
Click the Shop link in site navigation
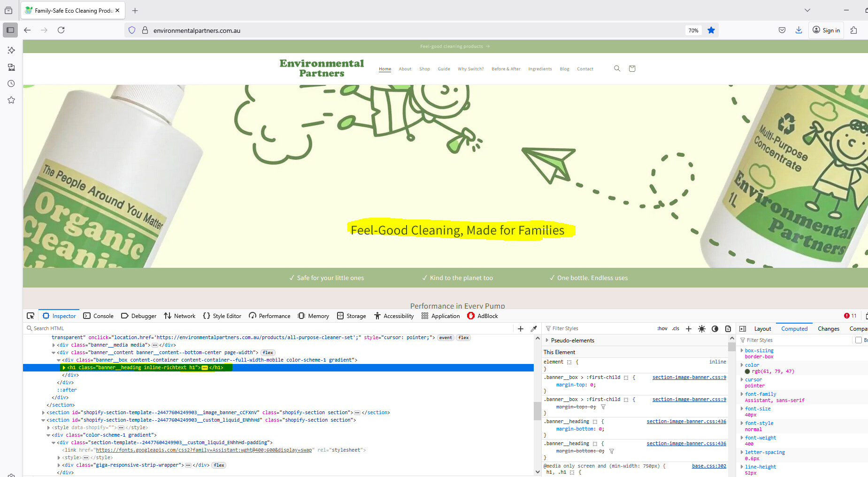[424, 69]
